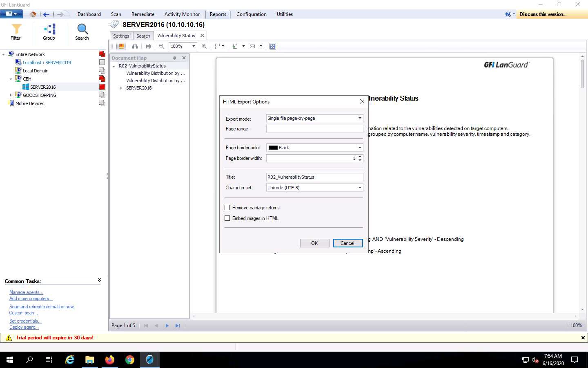Click the export document icon
Screen dimensions: 588x368
coord(235,46)
